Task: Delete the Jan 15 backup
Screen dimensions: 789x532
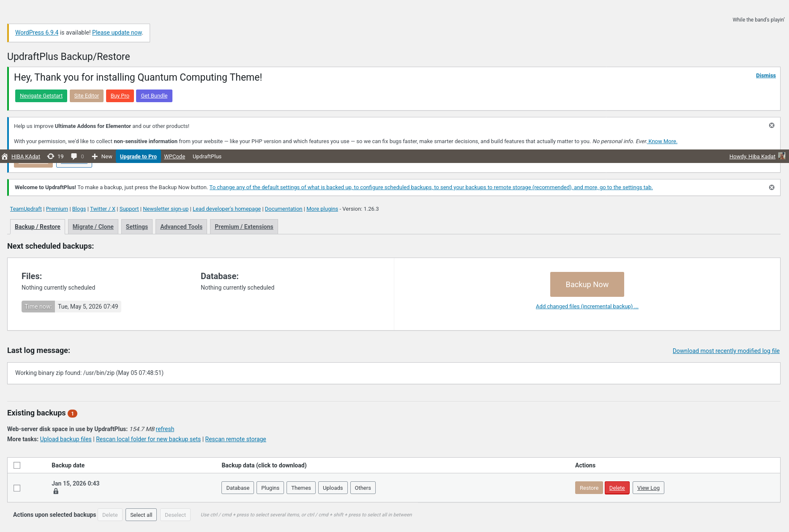Action: (x=617, y=488)
